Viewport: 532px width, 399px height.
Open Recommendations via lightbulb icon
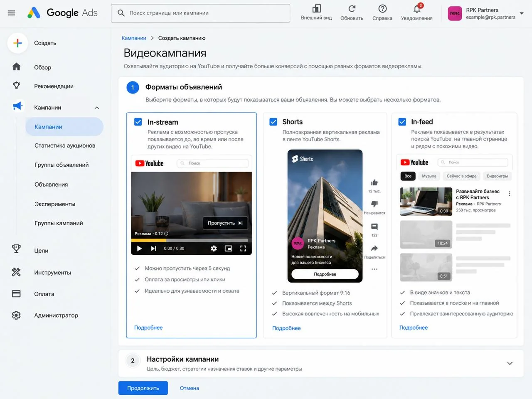16,86
